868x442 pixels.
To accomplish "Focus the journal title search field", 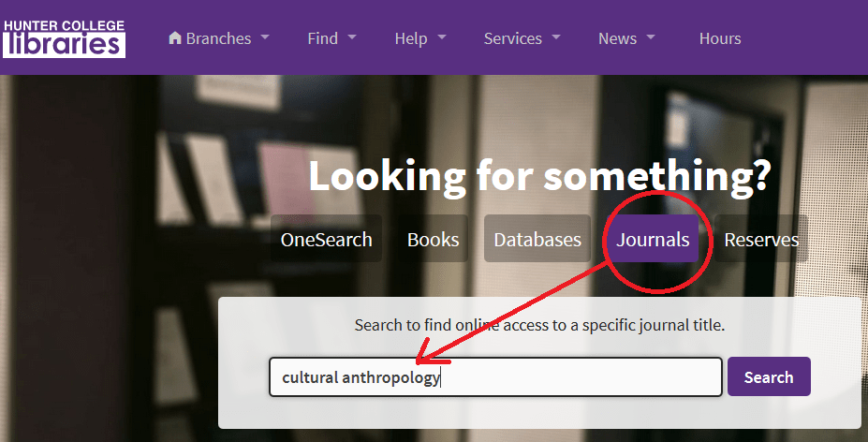I will coord(495,376).
